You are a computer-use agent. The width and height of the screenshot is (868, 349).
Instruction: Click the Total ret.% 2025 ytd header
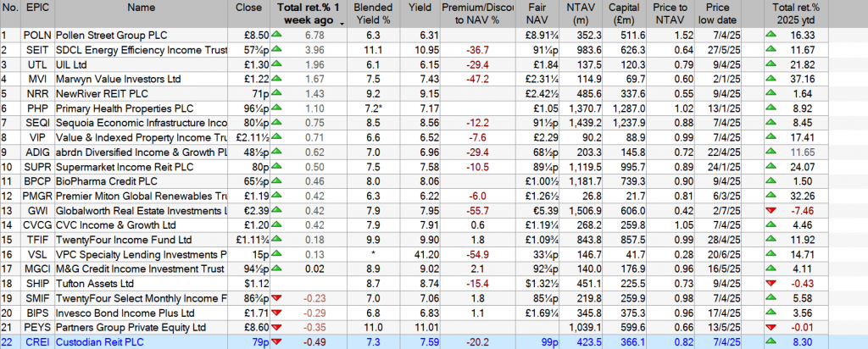pyautogui.click(x=795, y=14)
